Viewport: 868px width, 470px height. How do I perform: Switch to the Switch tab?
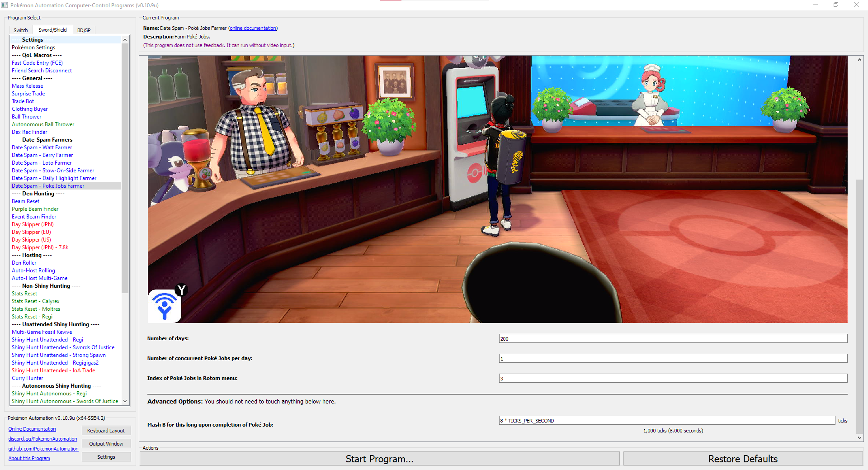point(21,30)
